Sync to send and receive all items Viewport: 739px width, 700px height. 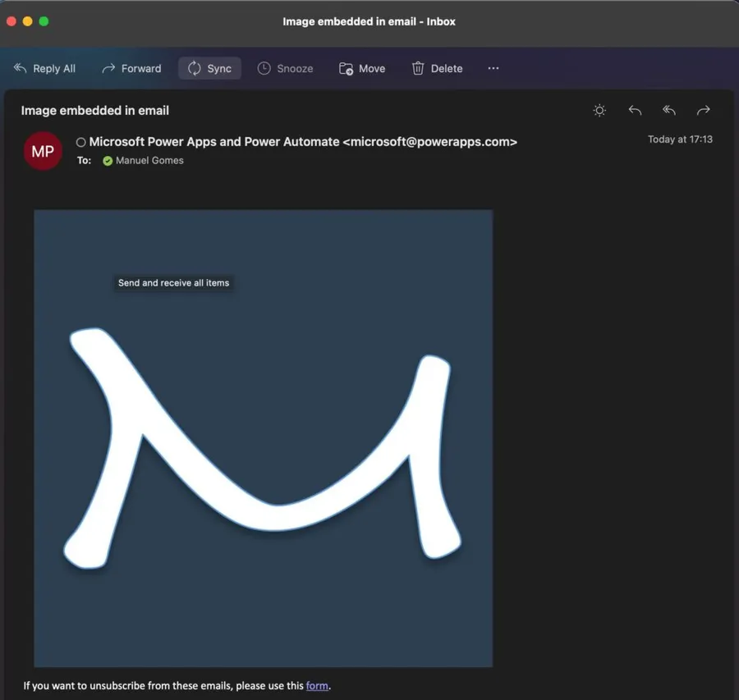pos(209,69)
